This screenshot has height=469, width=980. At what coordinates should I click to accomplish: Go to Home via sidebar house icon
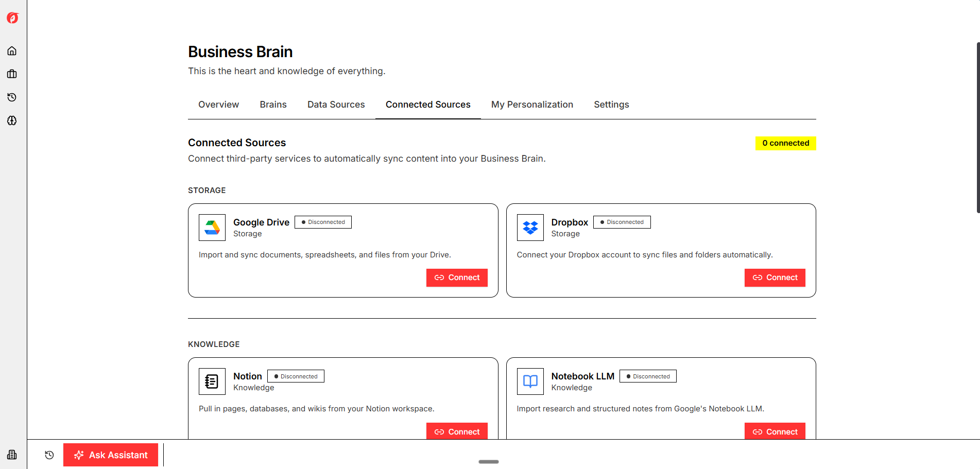pos(12,51)
